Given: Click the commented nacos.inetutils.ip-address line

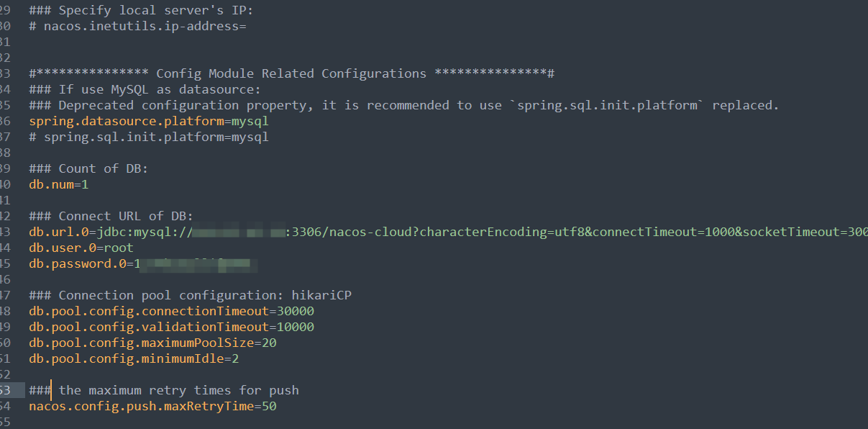Looking at the screenshot, I should coord(137,26).
